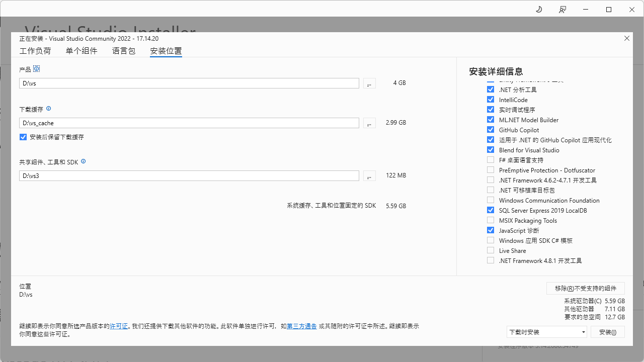Screen dimensions: 644x362
Task: Open the send feedback icon
Action: 562,9
